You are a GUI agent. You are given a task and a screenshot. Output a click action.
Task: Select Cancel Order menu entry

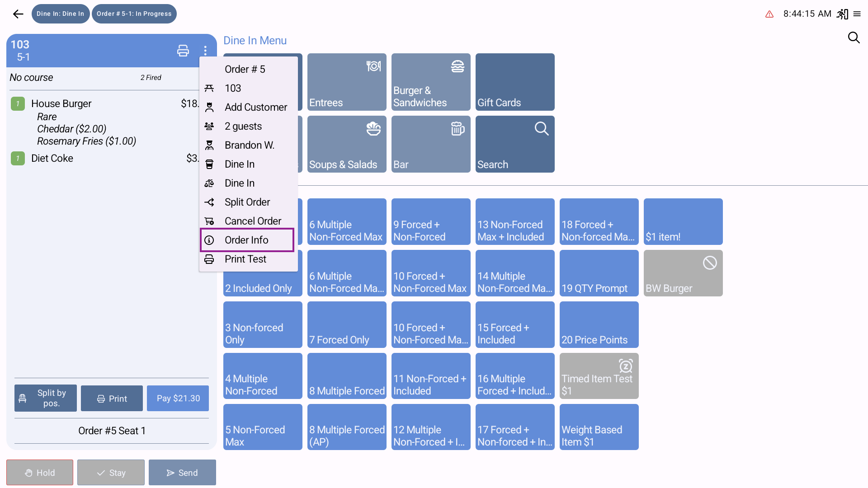tap(253, 221)
